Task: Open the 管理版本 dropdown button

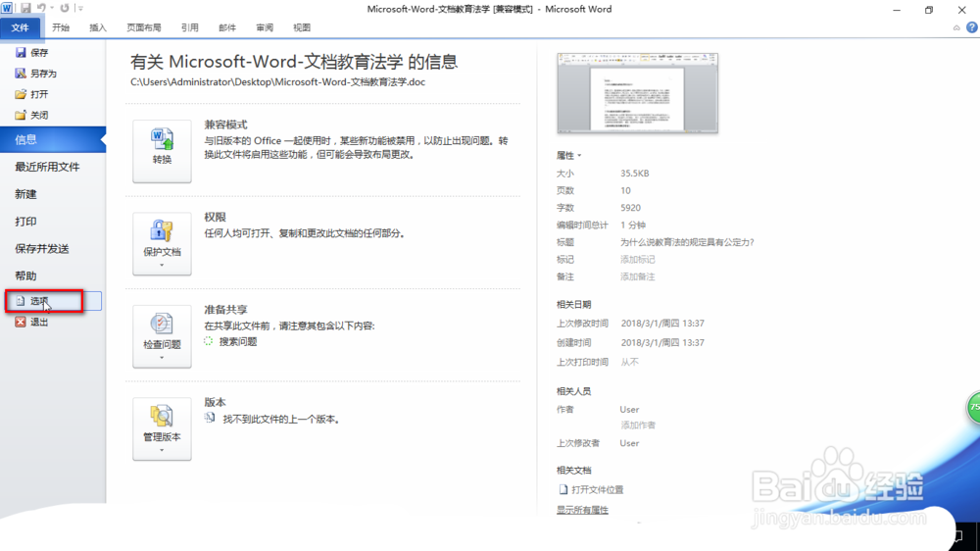Action: pyautogui.click(x=162, y=429)
